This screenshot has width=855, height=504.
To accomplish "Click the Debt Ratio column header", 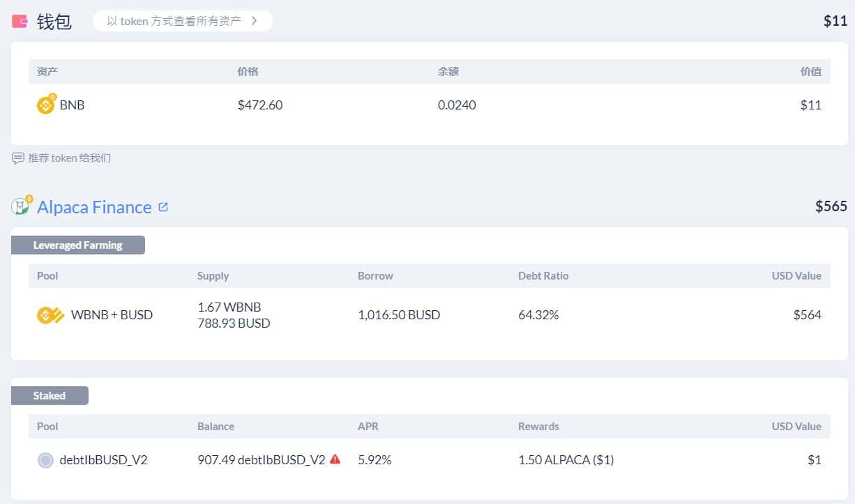I will point(543,276).
